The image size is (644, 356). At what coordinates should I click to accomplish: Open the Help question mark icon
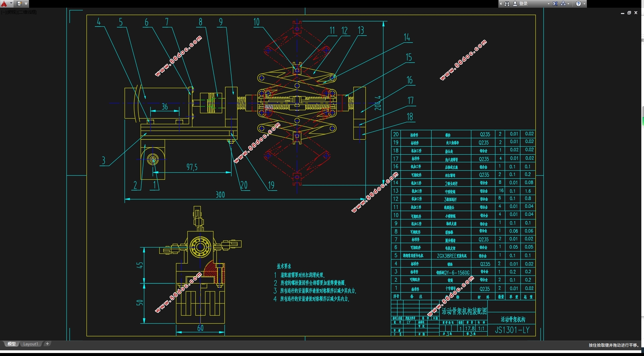[x=579, y=4]
